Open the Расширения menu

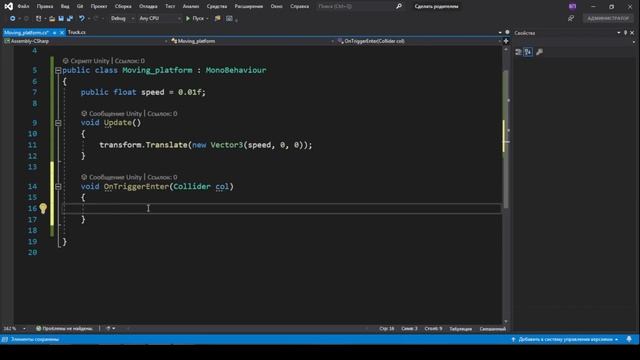(249, 7)
